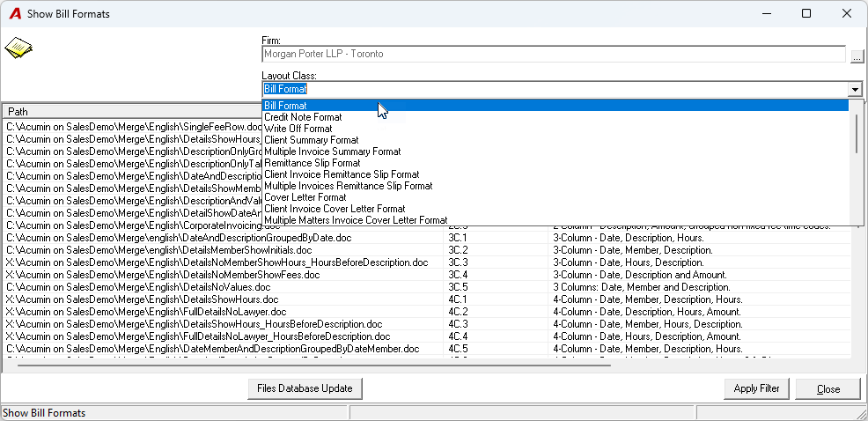Click the Files Database Update button
The image size is (868, 421).
pyautogui.click(x=305, y=388)
